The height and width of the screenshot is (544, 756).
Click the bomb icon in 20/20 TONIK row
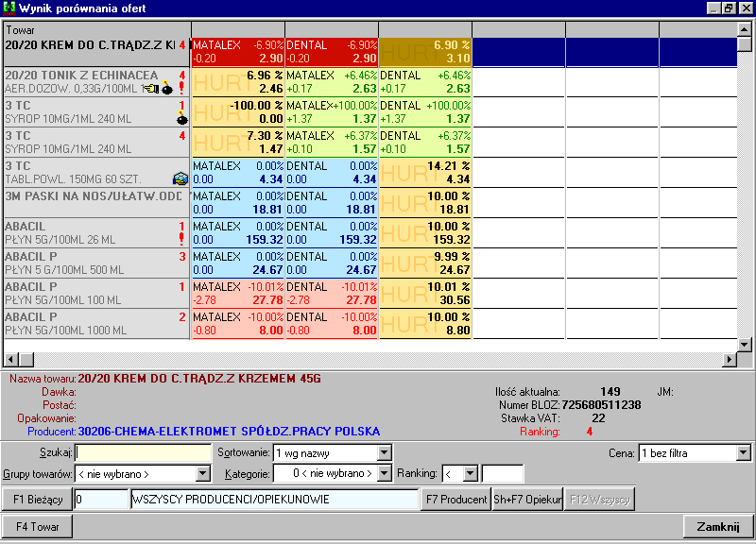pyautogui.click(x=167, y=90)
